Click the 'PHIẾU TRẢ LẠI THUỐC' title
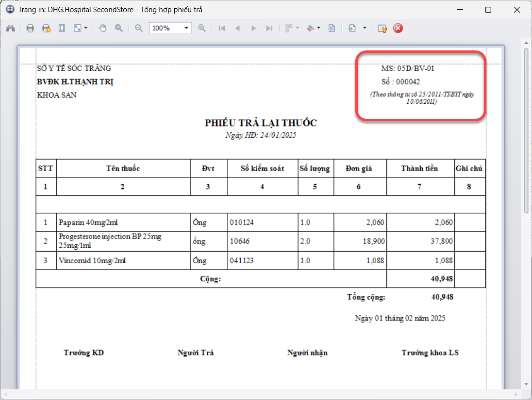The height and width of the screenshot is (400, 532). [x=261, y=123]
